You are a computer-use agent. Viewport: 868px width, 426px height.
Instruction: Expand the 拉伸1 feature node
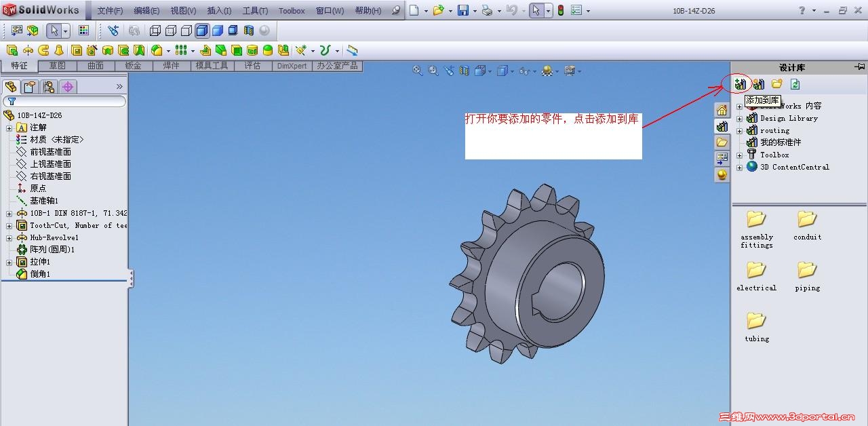(9, 262)
